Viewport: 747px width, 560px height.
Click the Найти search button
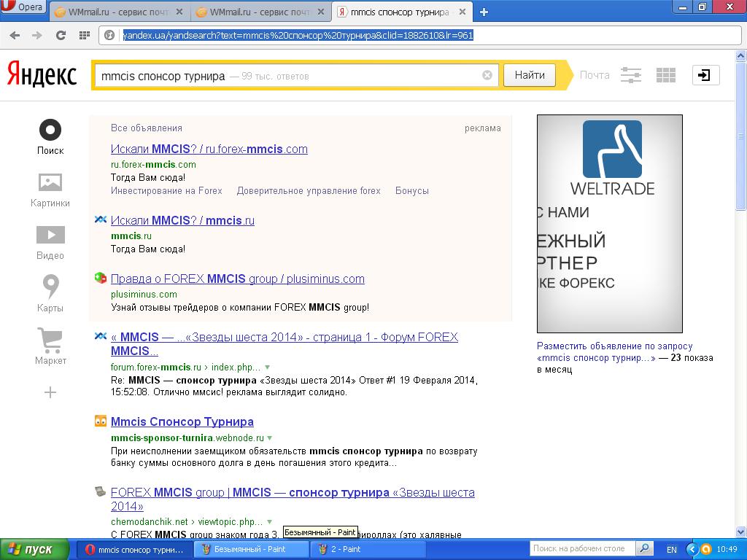530,75
